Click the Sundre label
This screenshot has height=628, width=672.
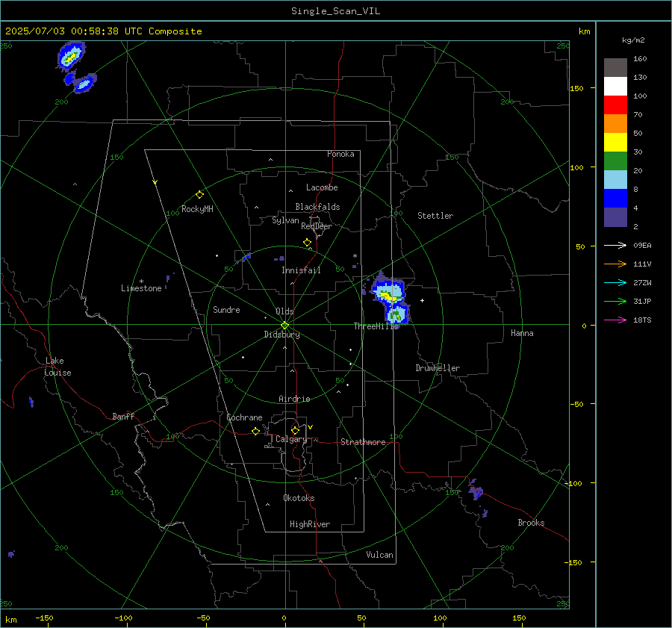point(226,309)
